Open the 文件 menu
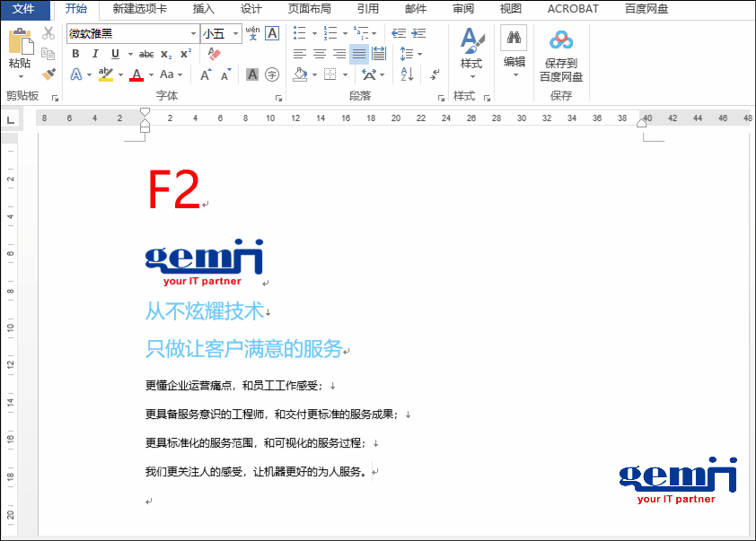 pos(24,9)
